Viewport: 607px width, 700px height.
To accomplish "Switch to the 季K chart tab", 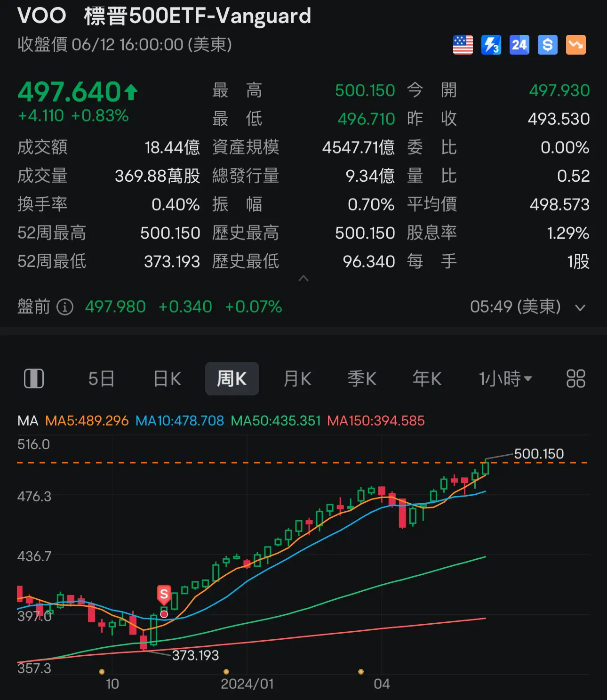I will point(362,378).
